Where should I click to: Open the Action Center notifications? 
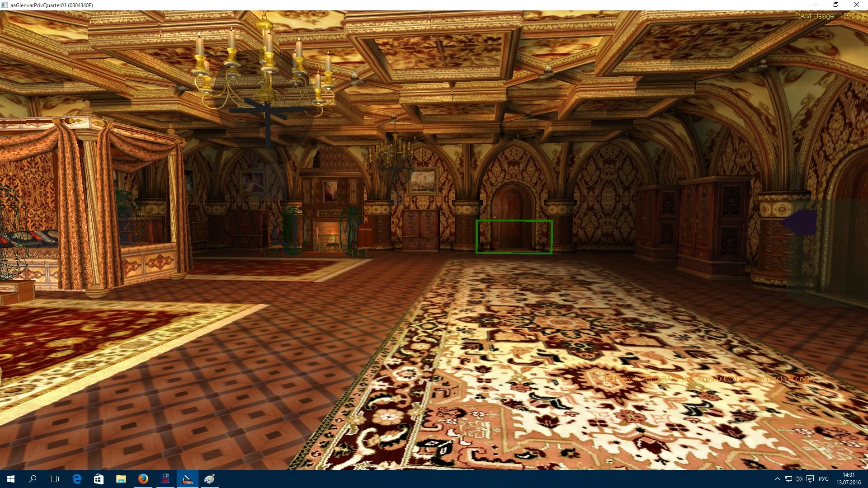pyautogui.click(x=810, y=479)
